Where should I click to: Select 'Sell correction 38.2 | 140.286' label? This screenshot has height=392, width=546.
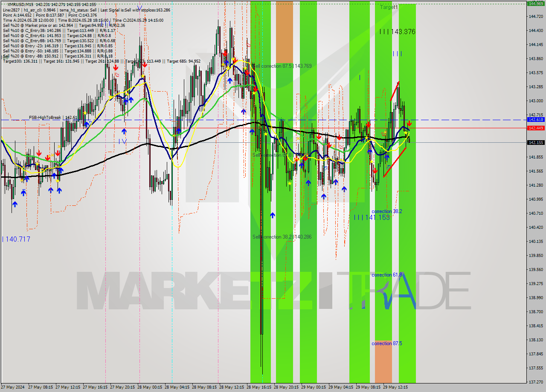point(282,237)
